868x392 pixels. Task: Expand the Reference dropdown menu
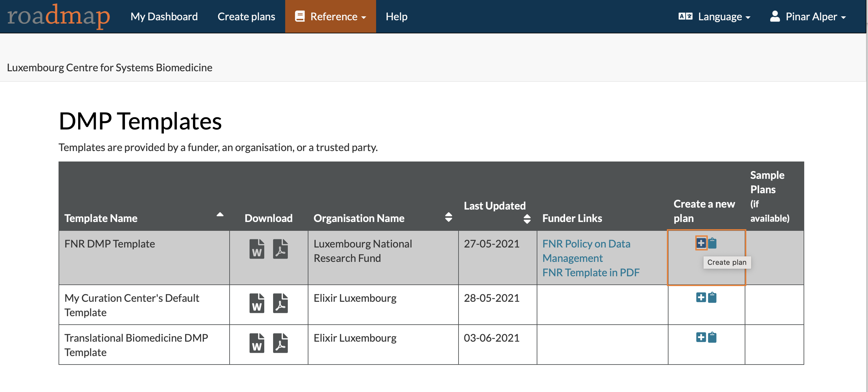point(331,16)
